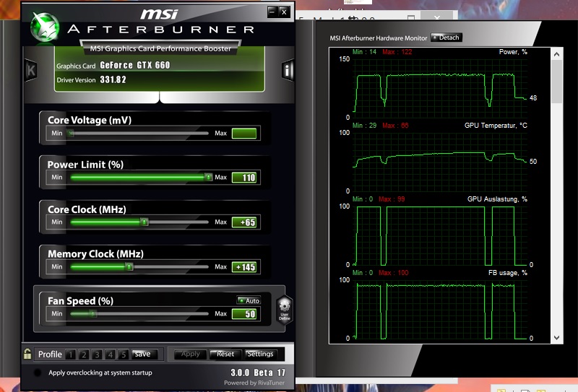Open the Fan Speed User Define gear

pyautogui.click(x=284, y=310)
